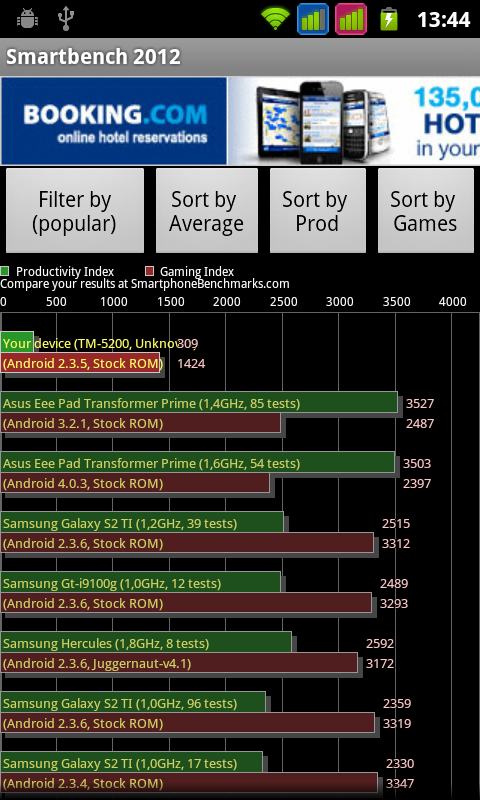This screenshot has height=800, width=480.
Task: Select Transformer Prime 1,6GHz 54 tests bar
Action: click(x=197, y=462)
